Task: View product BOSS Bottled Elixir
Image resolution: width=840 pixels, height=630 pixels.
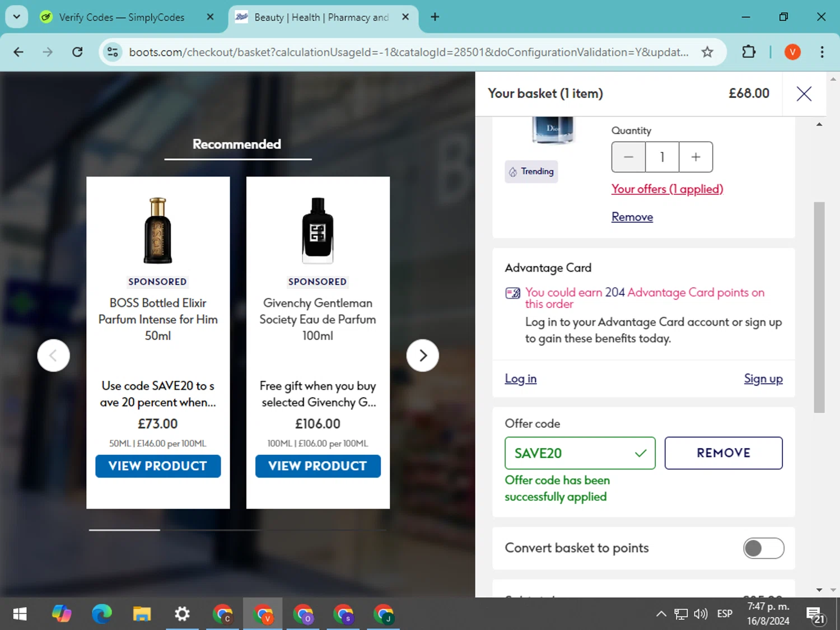Action: 158,466
